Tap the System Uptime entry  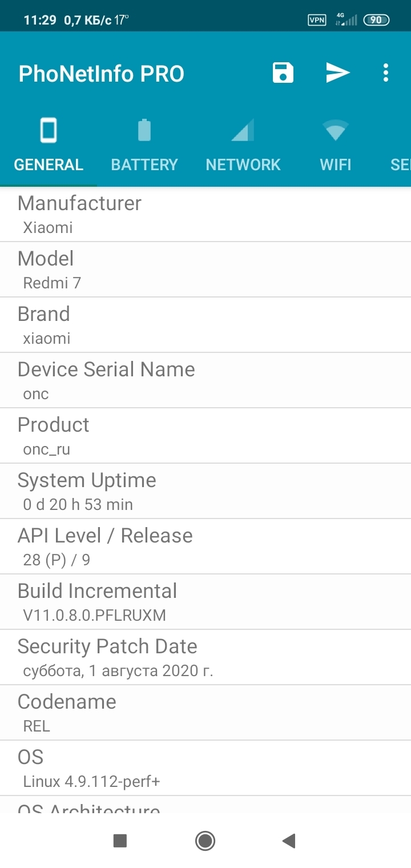coord(205,491)
